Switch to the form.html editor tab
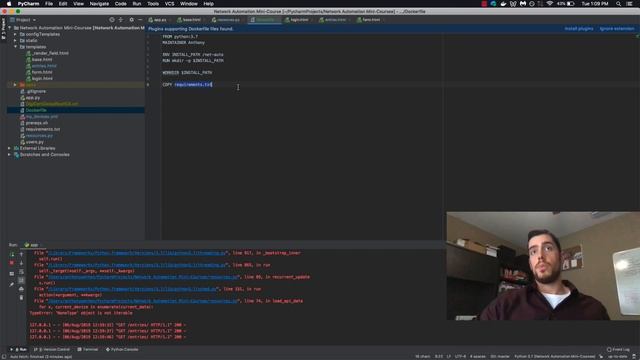The height and width of the screenshot is (360, 640). 369,20
